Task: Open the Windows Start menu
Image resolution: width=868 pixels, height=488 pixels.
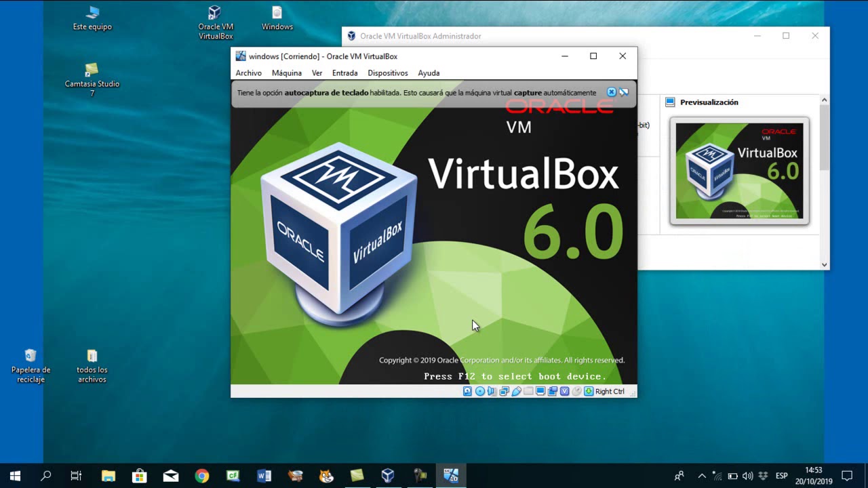Action: click(15, 476)
